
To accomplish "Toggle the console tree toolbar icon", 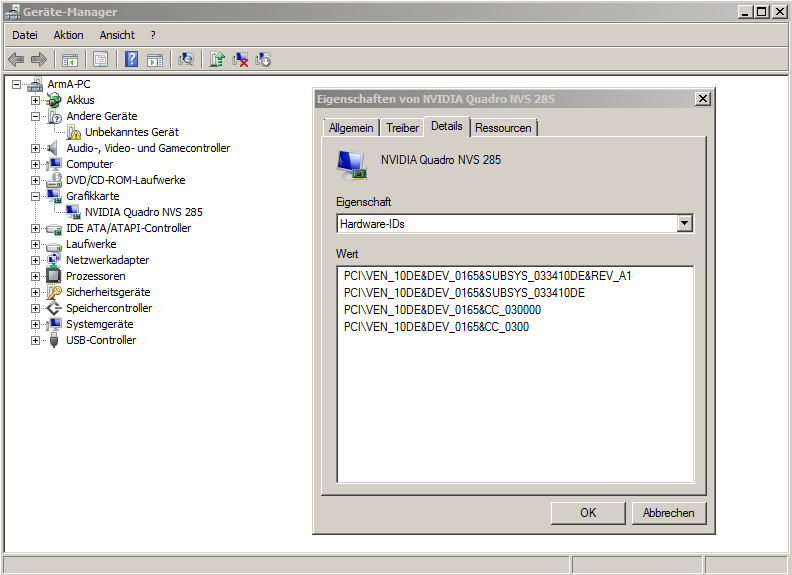I will (x=70, y=60).
